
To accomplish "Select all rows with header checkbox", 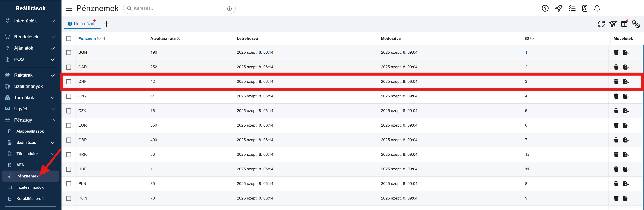I will [68, 38].
